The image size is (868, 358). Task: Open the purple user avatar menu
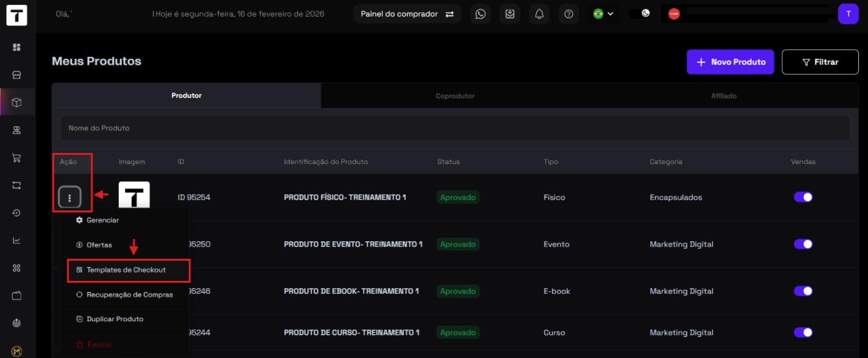848,14
